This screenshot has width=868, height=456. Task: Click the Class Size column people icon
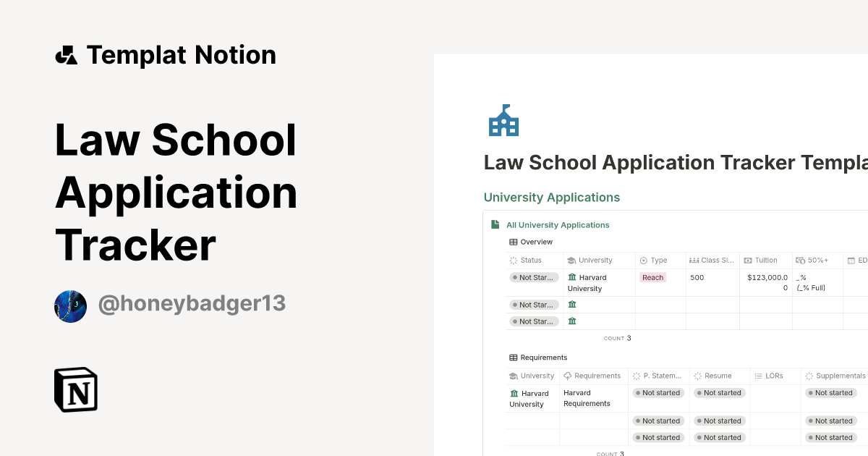coord(694,260)
